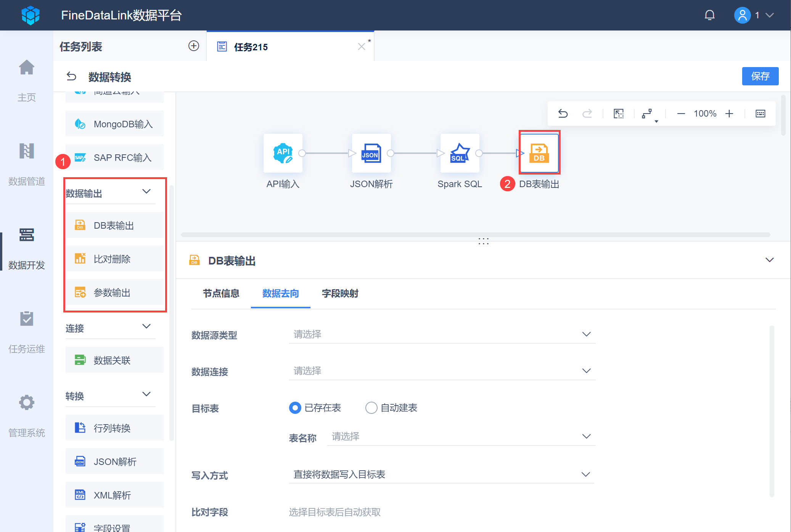
Task: Switch to the 节点信息 tab
Action: [x=221, y=293]
